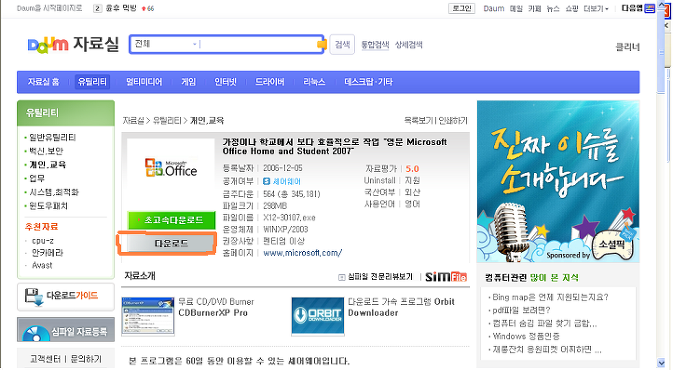The image size is (673, 370).
Task: Open recommended item cpu-z
Action: pyautogui.click(x=42, y=241)
